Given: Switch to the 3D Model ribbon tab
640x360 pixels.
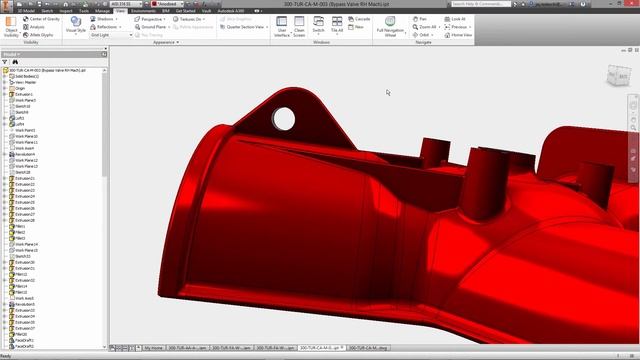Looking at the screenshot, I should coord(26,11).
